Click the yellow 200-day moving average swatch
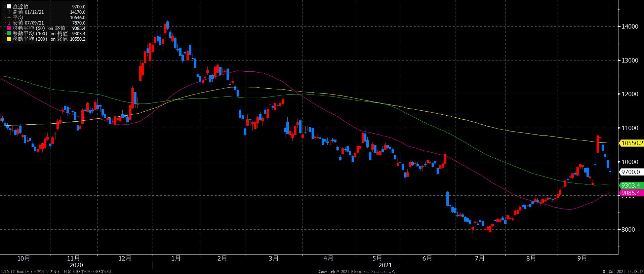 (x=9, y=39)
